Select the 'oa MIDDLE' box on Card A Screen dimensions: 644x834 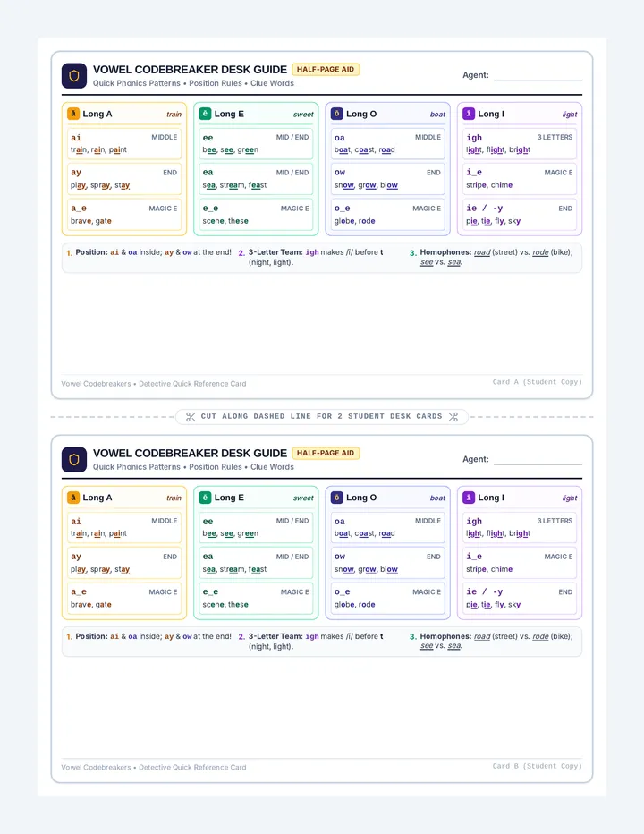point(387,143)
